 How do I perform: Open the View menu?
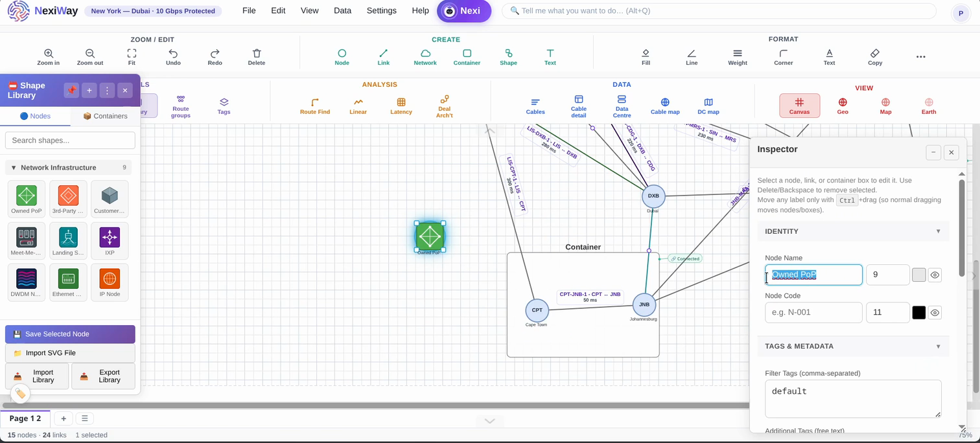click(309, 10)
